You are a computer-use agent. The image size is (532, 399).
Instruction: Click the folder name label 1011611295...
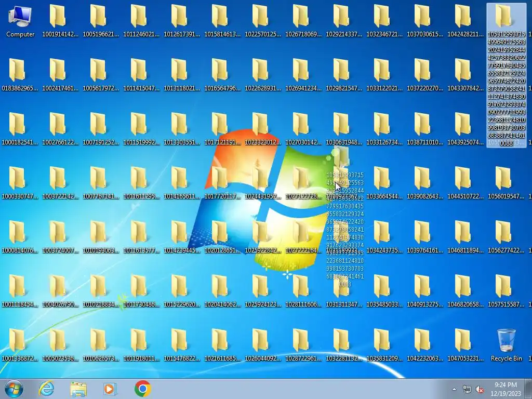[x=141, y=196]
